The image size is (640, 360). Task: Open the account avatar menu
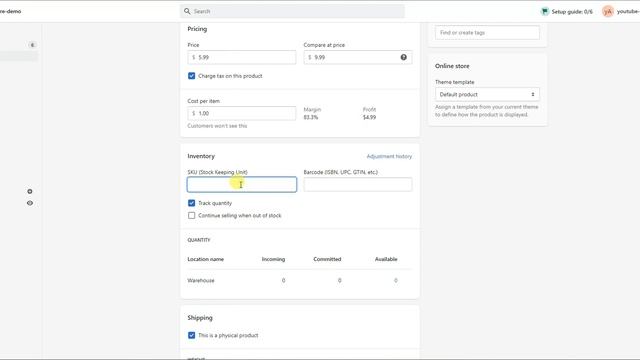(607, 11)
